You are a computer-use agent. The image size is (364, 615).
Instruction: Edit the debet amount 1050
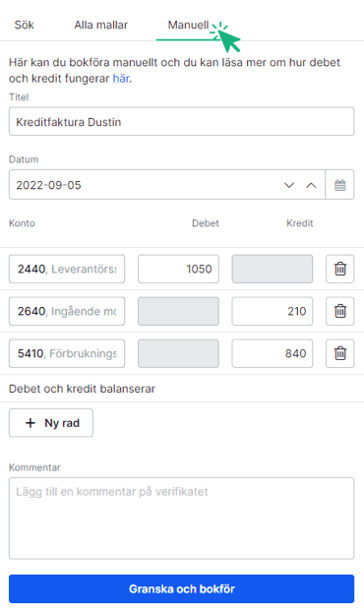[178, 269]
